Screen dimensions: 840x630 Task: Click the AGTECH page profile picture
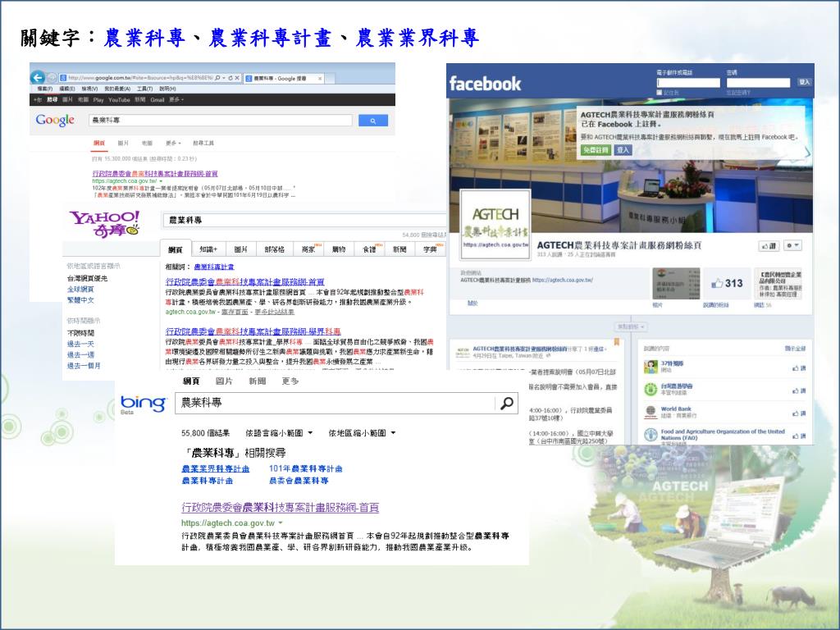(495, 225)
